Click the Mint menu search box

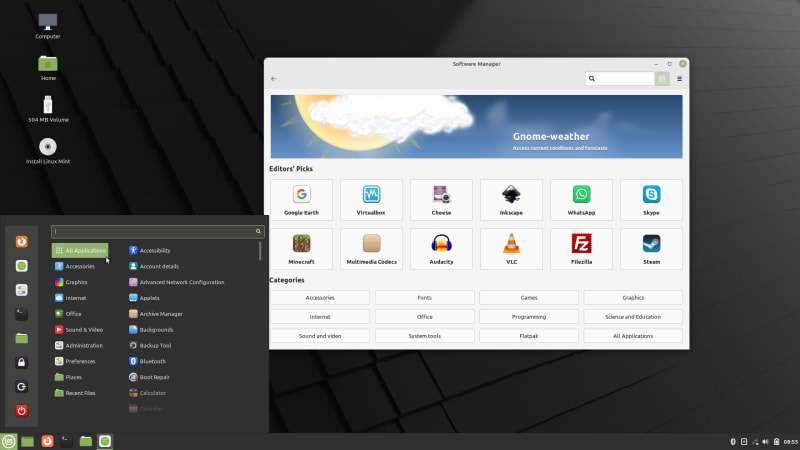click(157, 232)
